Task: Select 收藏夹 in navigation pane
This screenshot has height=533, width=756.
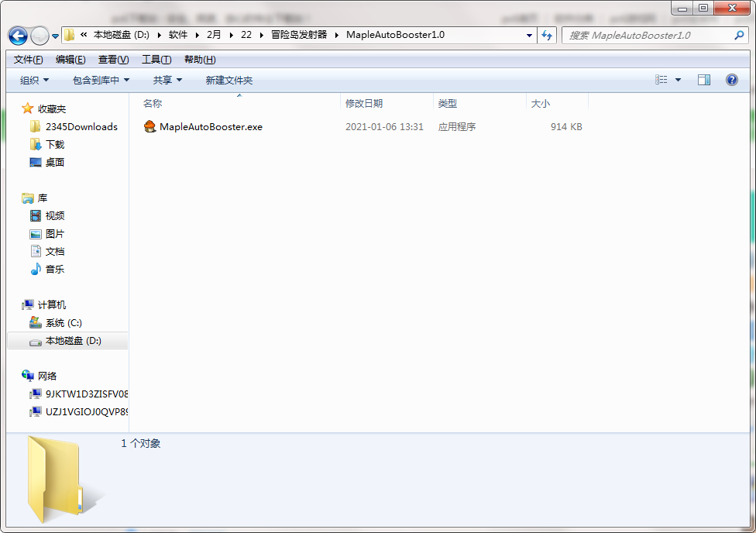Action: 52,109
